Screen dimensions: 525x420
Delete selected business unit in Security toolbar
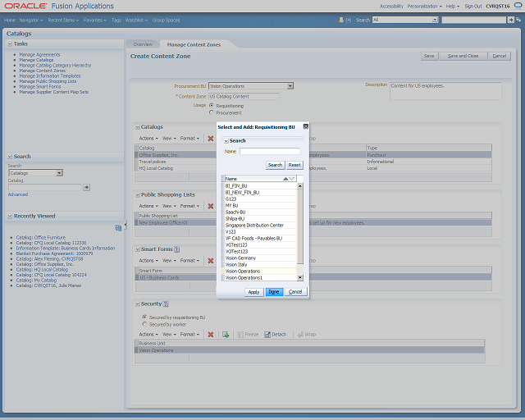(210, 334)
